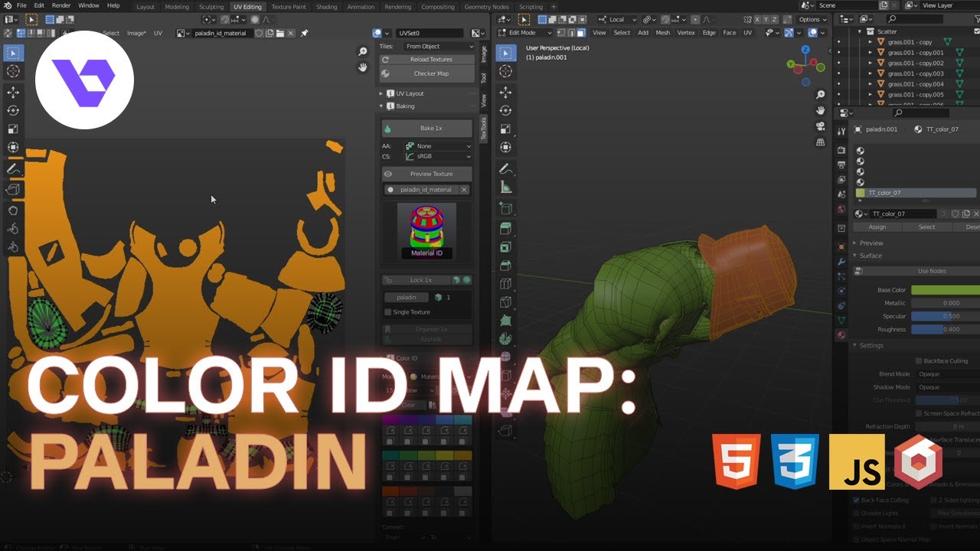
Task: Click the Material ID bake mode thumbnail
Action: 427,230
